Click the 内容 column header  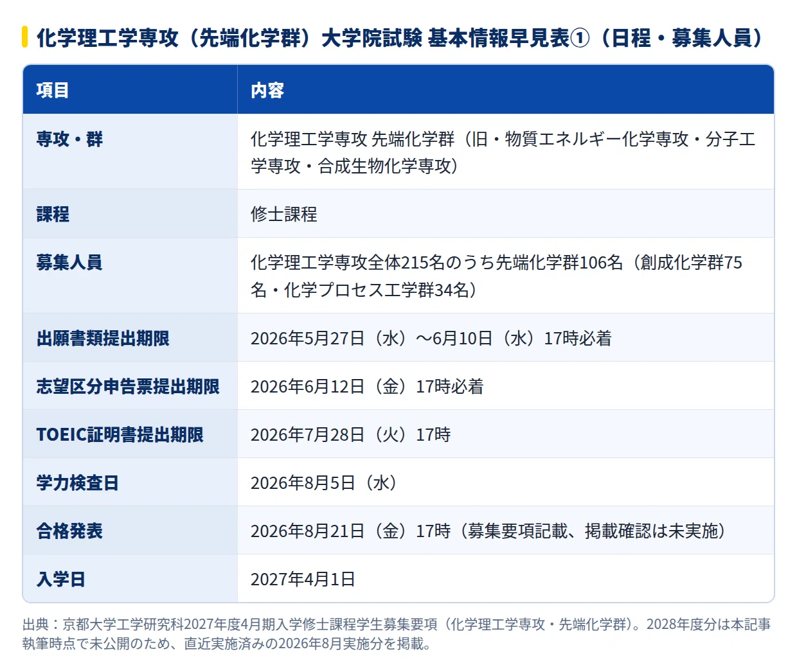click(x=505, y=90)
